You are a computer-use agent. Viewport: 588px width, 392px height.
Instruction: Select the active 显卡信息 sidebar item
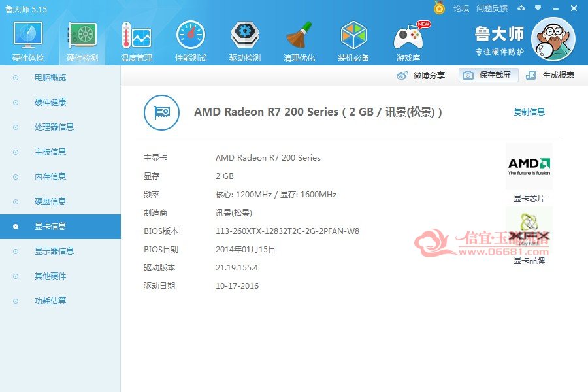click(60, 227)
